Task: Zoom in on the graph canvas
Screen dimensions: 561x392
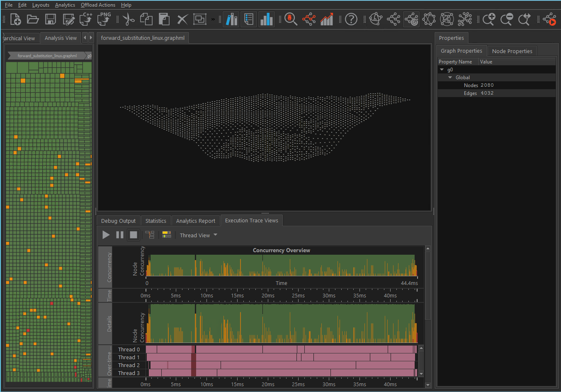Action: pos(488,19)
